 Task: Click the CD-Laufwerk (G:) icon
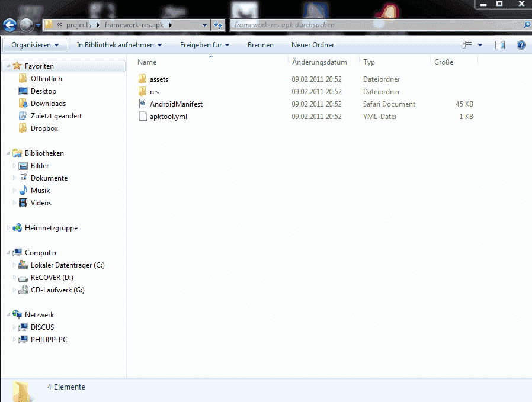point(23,290)
